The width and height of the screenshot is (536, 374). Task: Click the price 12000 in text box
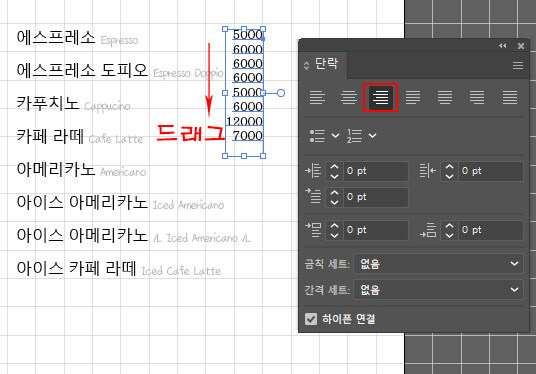pyautogui.click(x=244, y=121)
